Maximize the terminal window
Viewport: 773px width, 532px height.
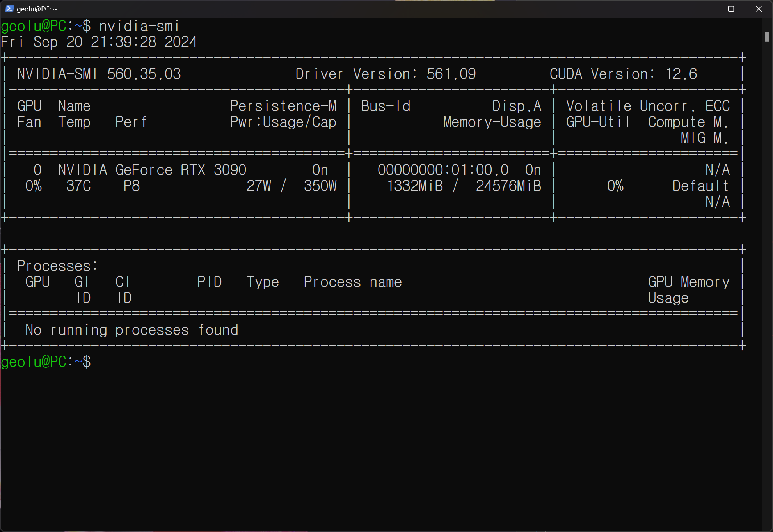point(731,9)
